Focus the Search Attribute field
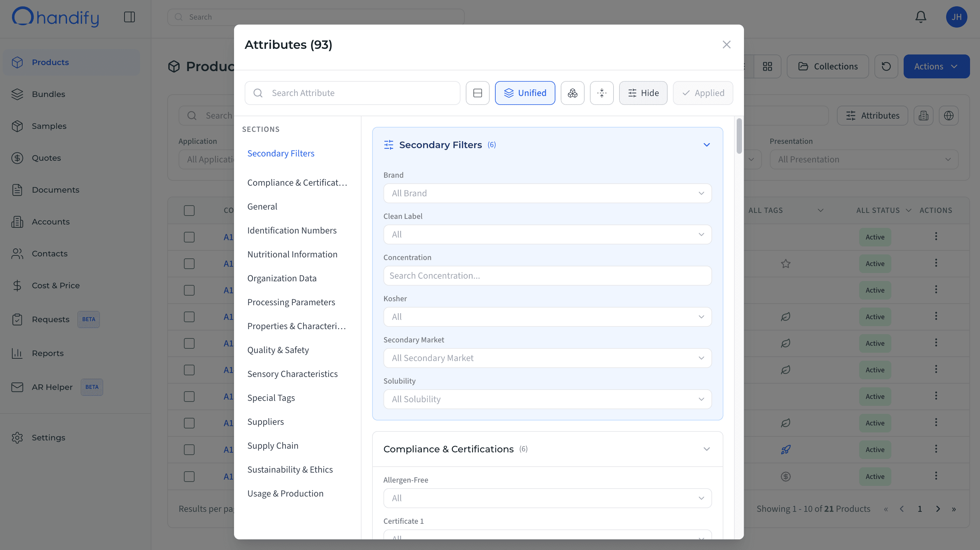The image size is (980, 550). [x=352, y=93]
